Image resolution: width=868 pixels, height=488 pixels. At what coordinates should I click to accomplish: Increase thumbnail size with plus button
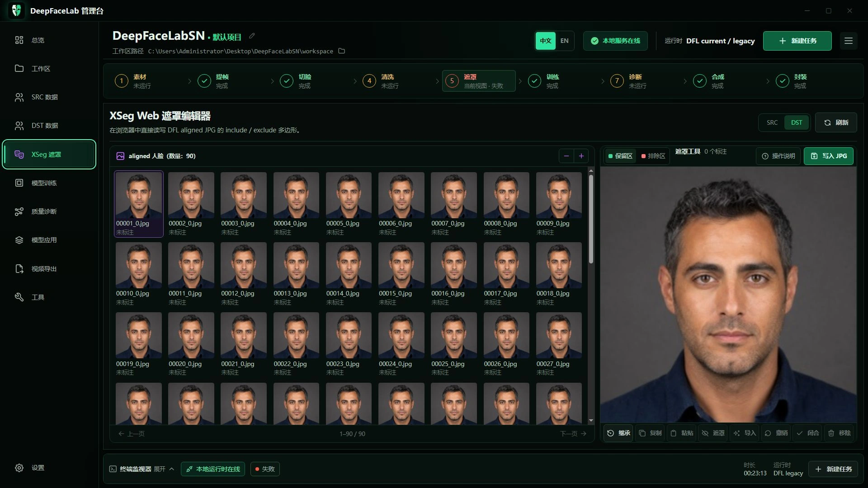coord(581,156)
